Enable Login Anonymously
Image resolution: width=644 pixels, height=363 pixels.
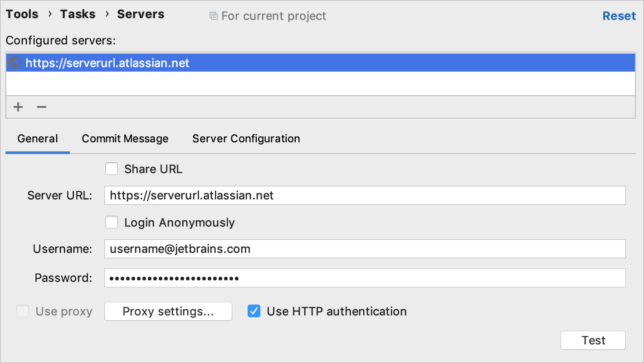click(x=112, y=222)
